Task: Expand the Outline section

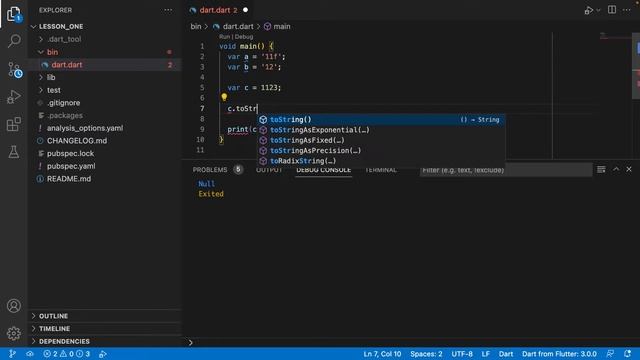Action: coord(105,316)
